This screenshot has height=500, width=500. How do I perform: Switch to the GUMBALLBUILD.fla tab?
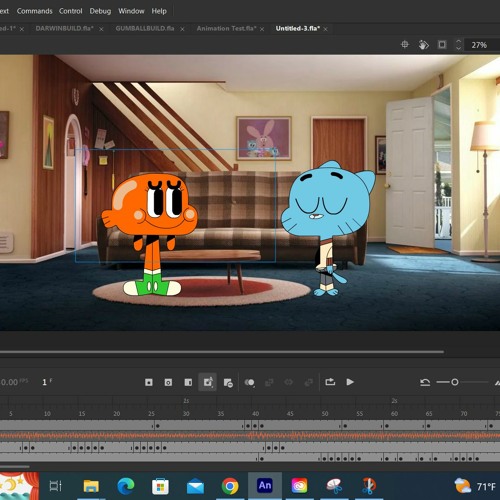click(145, 29)
